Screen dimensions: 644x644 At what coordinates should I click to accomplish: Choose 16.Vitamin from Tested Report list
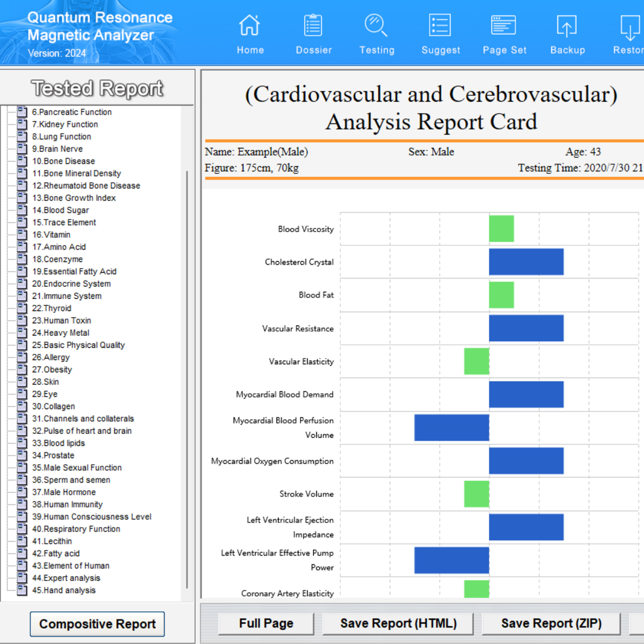[x=51, y=235]
